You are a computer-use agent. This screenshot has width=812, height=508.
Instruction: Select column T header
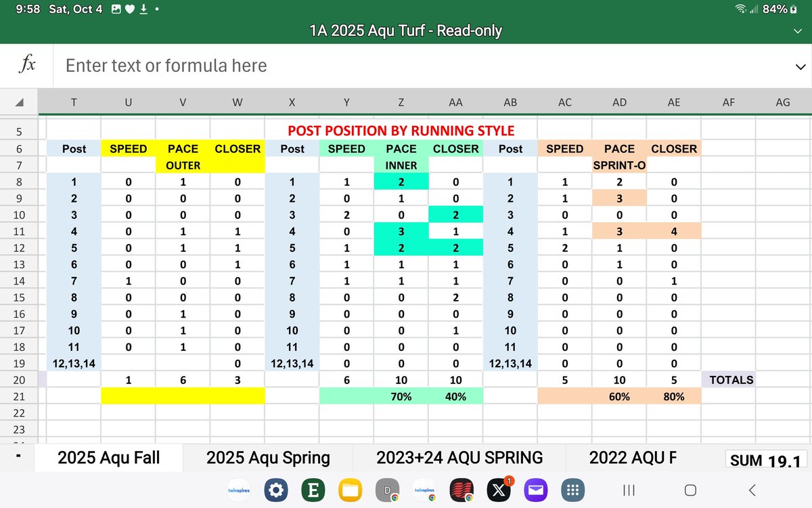coord(74,102)
